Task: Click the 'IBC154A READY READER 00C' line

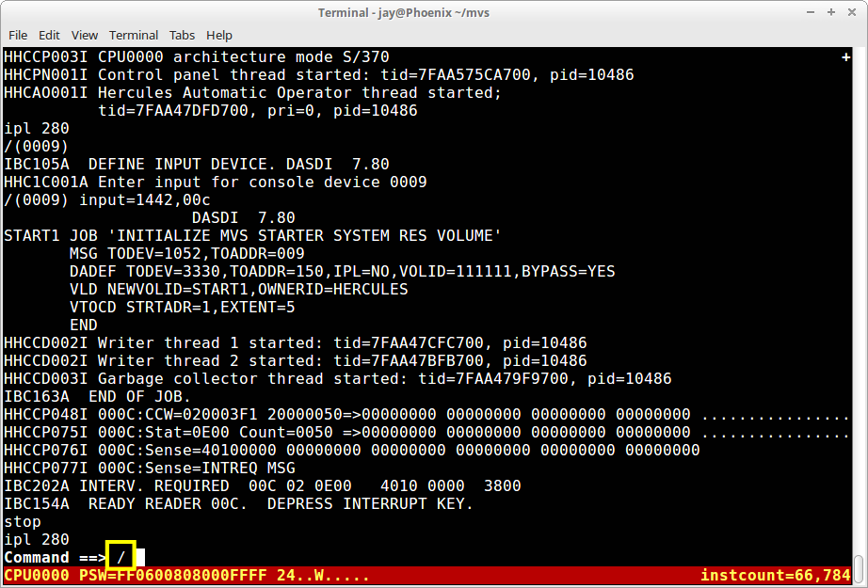Action: 238,504
